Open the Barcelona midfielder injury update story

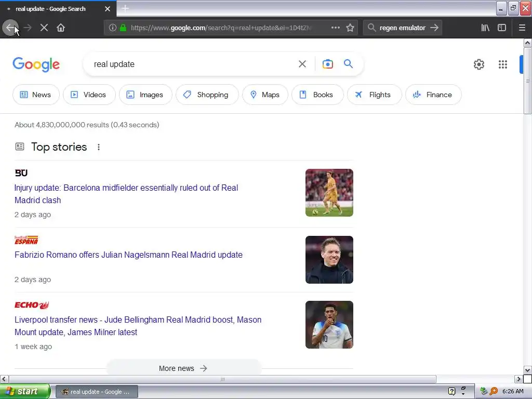pyautogui.click(x=126, y=194)
